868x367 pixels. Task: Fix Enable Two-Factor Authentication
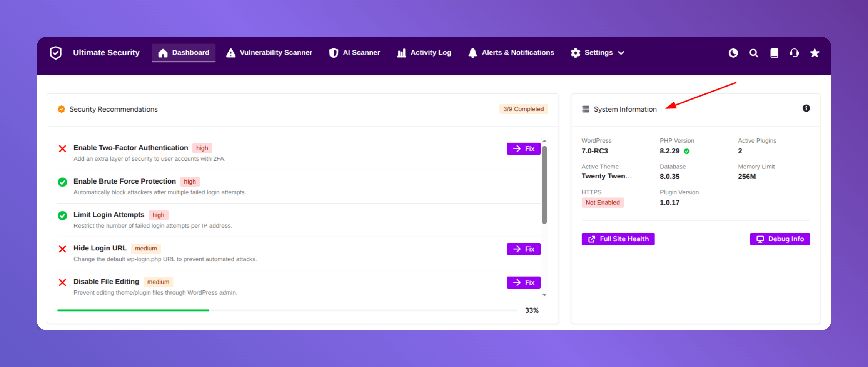pyautogui.click(x=523, y=149)
